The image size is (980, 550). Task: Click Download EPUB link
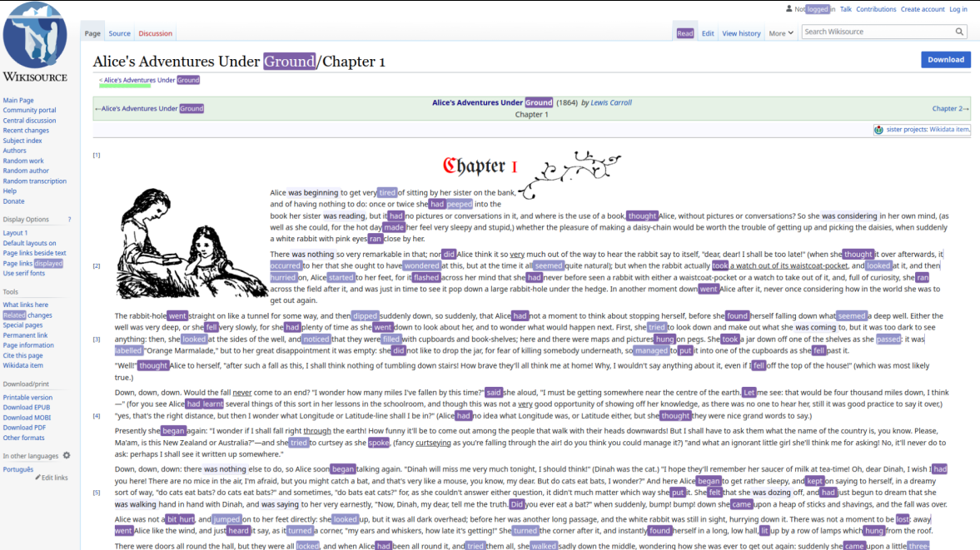click(27, 407)
